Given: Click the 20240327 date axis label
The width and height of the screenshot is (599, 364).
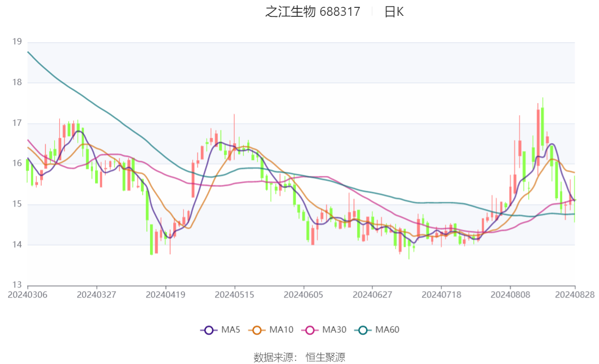Looking at the screenshot, I should coord(96,295).
